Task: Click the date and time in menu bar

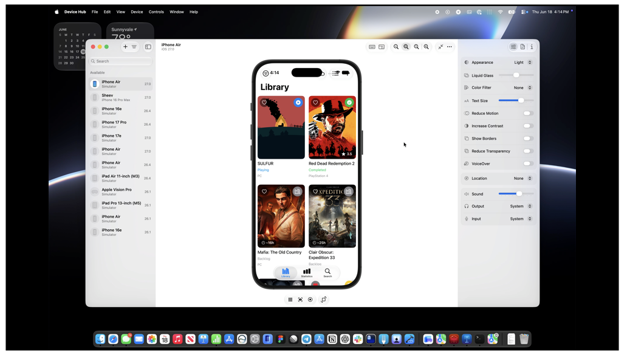Action: pos(550,12)
